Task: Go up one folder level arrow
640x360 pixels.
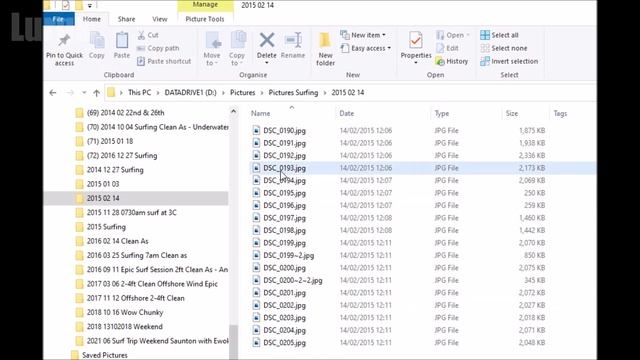Action: 96,93
